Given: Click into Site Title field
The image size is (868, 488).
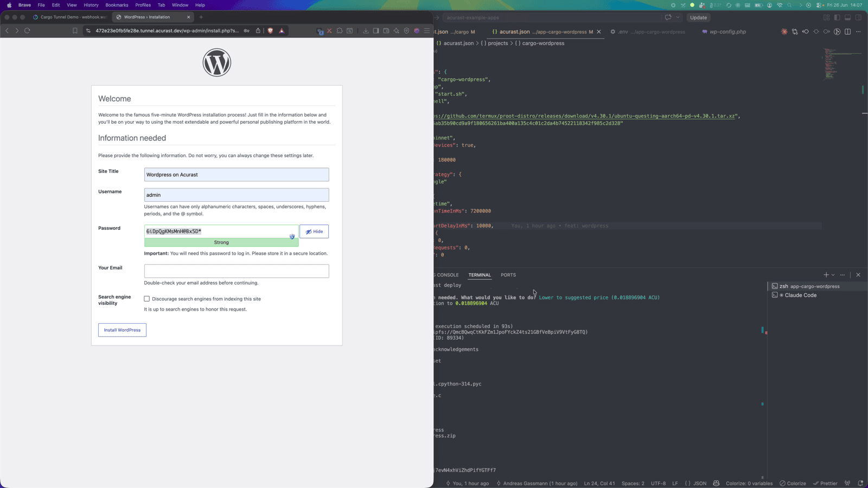Looking at the screenshot, I should (237, 175).
